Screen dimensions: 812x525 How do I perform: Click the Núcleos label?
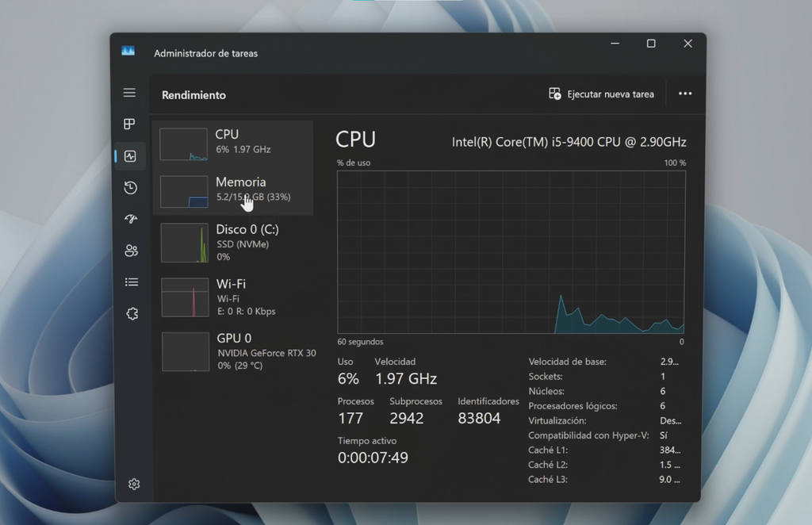tap(546, 392)
